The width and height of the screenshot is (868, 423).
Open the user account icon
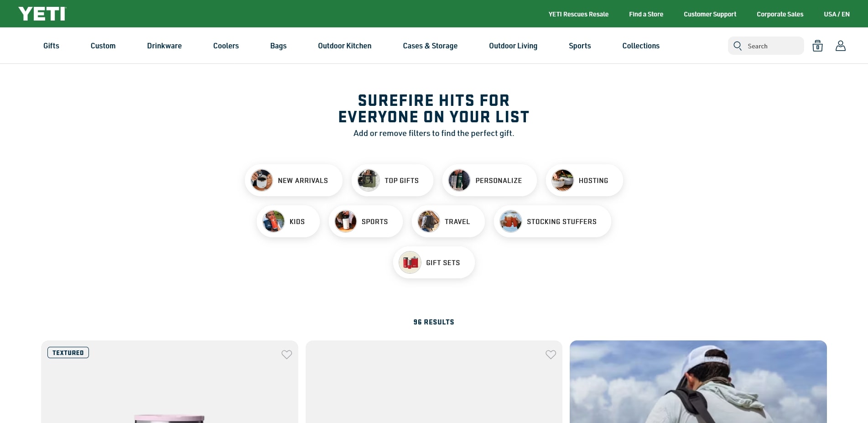840,46
